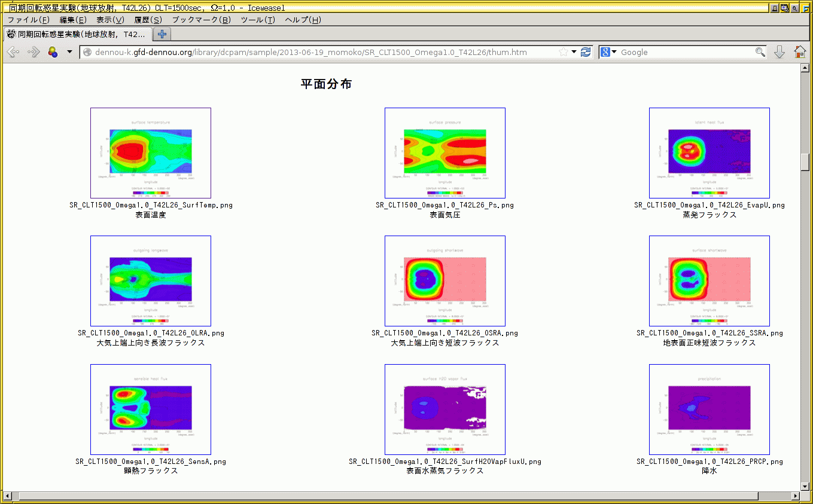Go to the home page icon

click(x=800, y=52)
